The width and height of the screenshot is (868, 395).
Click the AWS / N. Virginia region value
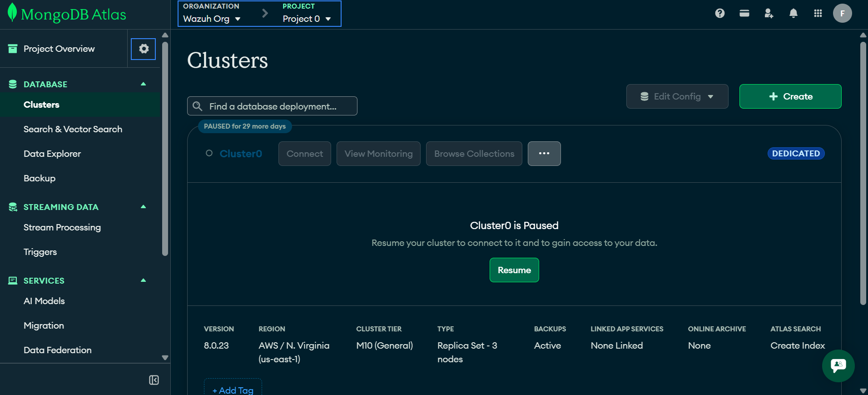tap(294, 352)
